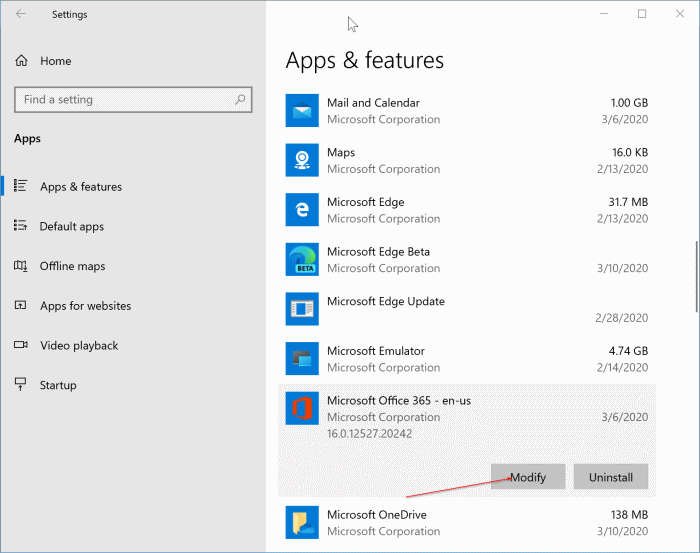Click the 1.00 GB size value
The width and height of the screenshot is (700, 553).
pyautogui.click(x=629, y=103)
